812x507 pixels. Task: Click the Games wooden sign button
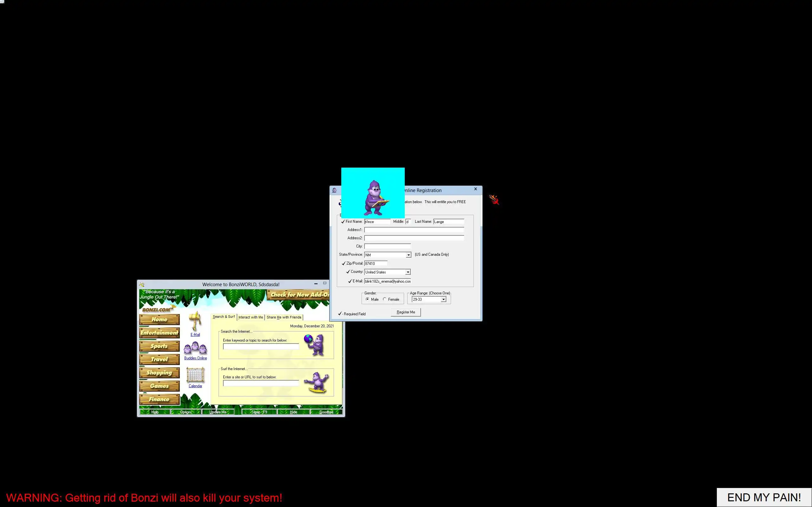(159, 386)
